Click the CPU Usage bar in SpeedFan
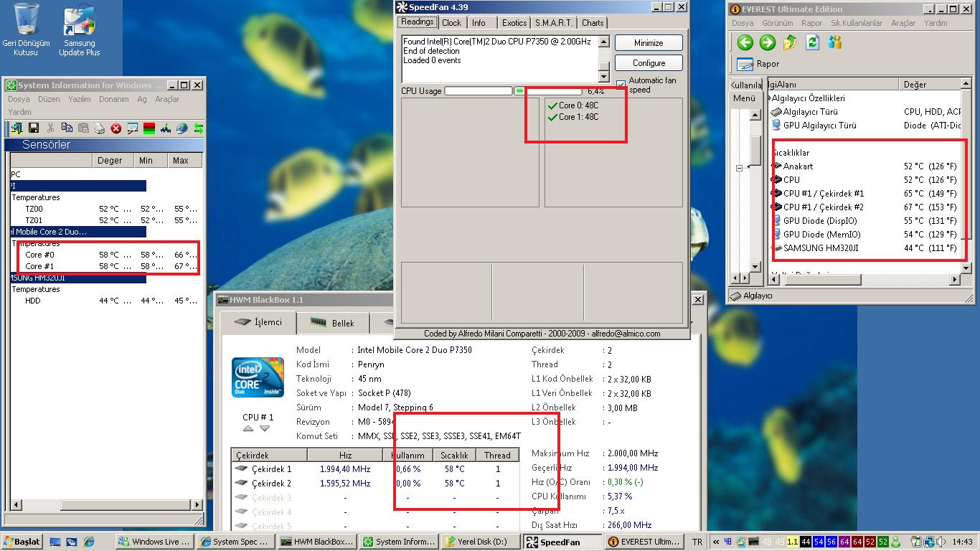 point(513,91)
